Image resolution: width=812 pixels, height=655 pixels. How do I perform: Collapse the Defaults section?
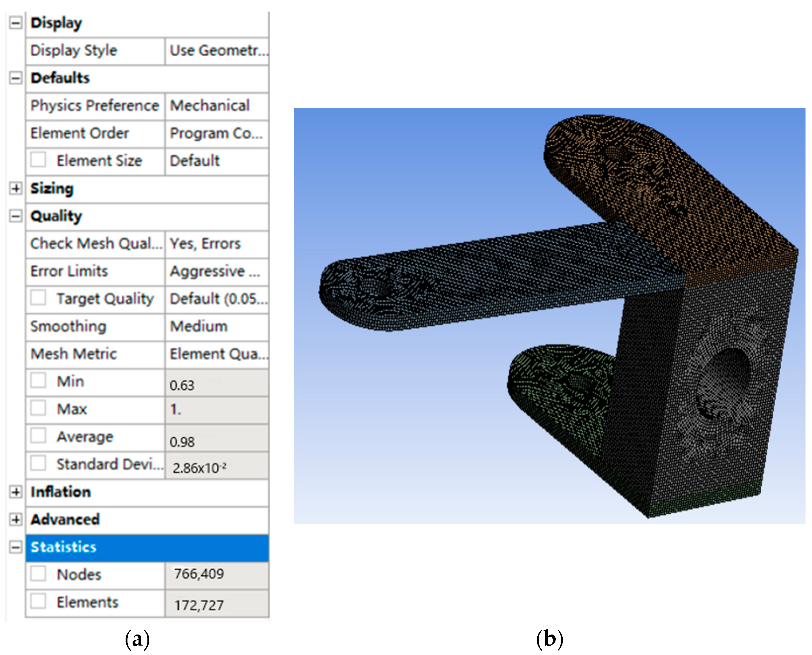coord(15,78)
